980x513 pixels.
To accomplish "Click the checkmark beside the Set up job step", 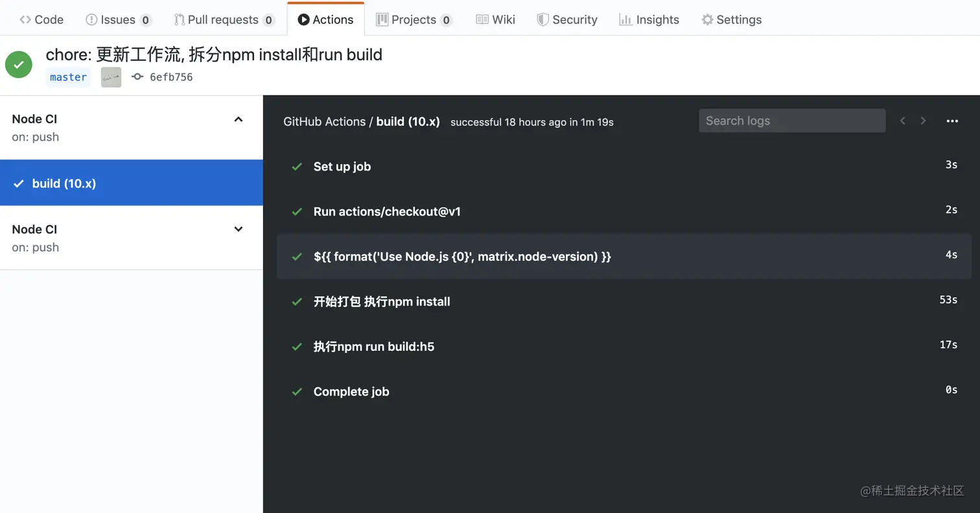I will pyautogui.click(x=297, y=167).
